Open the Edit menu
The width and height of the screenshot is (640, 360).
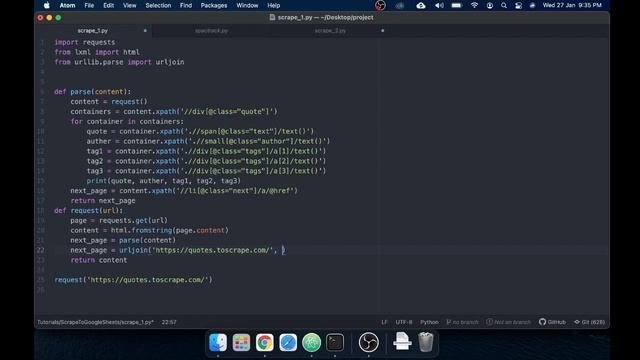pos(109,5)
